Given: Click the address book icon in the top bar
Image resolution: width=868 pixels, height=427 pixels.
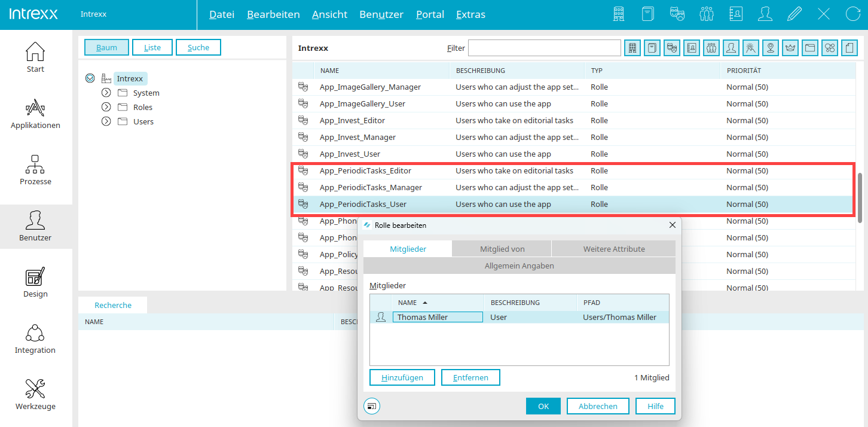Looking at the screenshot, I should (736, 14).
